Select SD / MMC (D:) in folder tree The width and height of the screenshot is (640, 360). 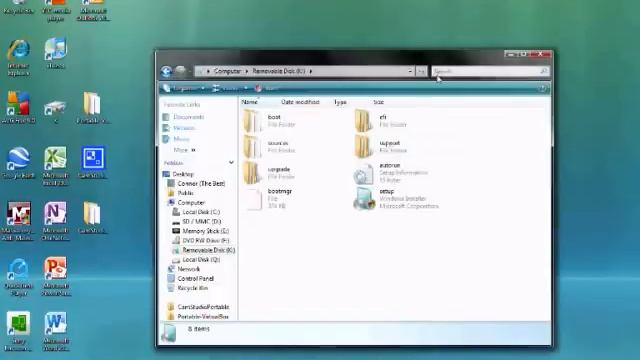click(x=197, y=222)
